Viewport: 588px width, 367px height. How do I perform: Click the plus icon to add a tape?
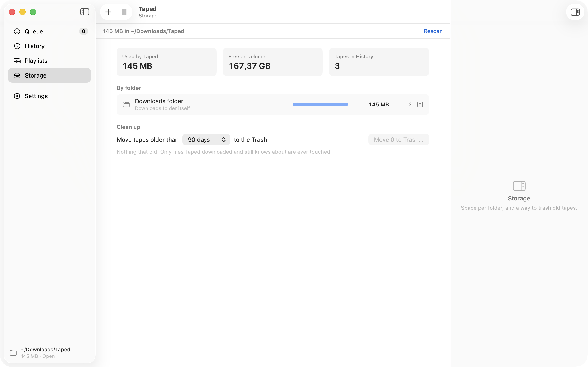(108, 12)
